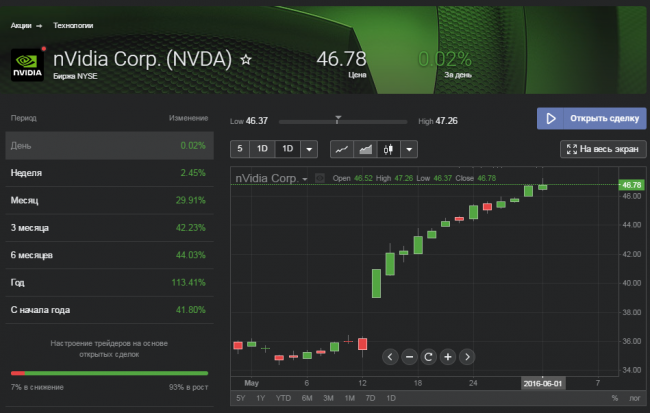
Task: Select 1D range tab at chart bottom
Action: tap(391, 398)
